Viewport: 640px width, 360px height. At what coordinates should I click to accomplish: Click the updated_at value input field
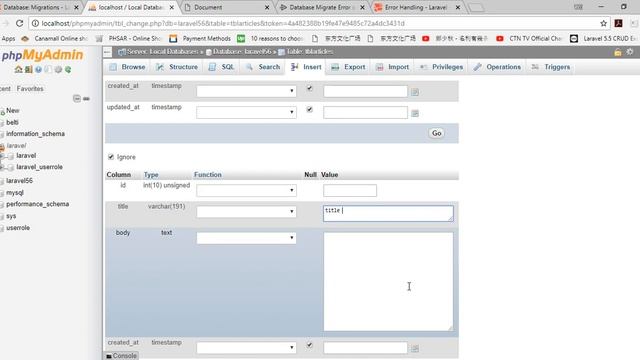pyautogui.click(x=365, y=113)
